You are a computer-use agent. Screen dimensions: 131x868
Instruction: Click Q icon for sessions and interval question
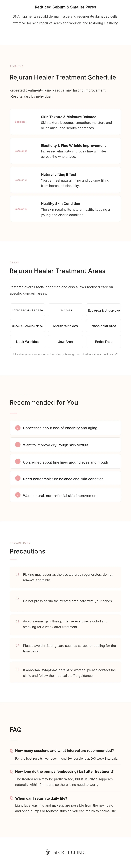pyautogui.click(x=11, y=750)
